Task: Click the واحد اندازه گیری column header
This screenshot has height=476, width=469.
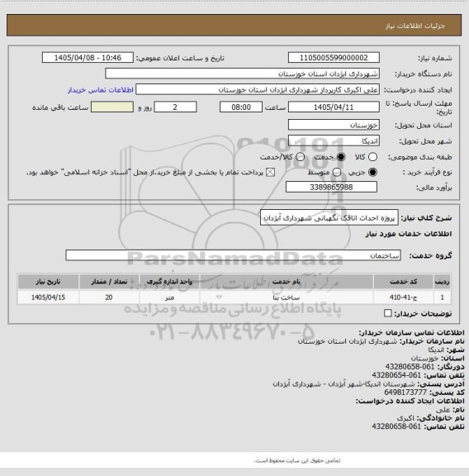Action: (x=169, y=282)
